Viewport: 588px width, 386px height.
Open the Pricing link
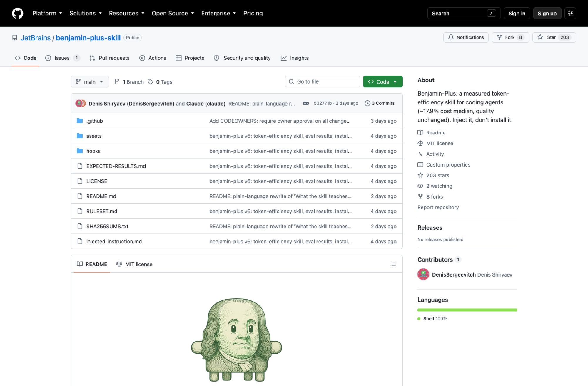click(253, 13)
